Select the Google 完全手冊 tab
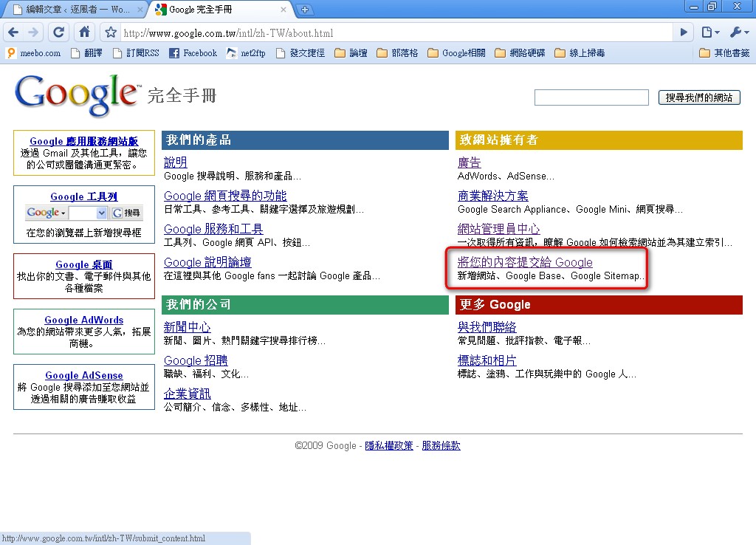This screenshot has width=756, height=545. (x=221, y=9)
